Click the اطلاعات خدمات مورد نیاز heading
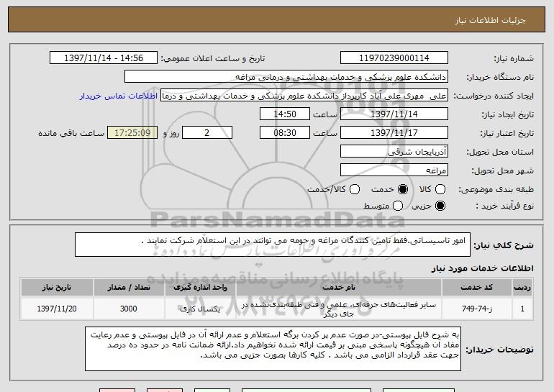Viewport: 554px width, 392px height. [482, 268]
